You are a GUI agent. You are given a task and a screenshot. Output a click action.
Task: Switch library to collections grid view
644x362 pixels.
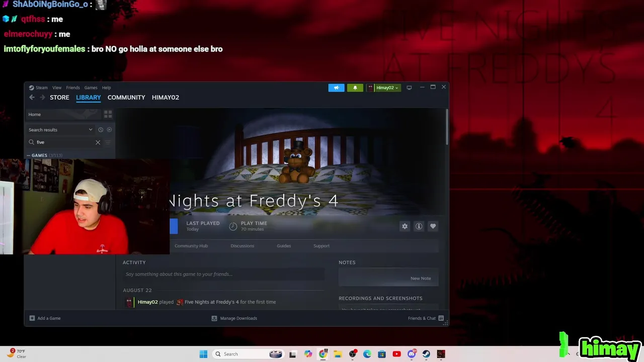click(x=108, y=114)
